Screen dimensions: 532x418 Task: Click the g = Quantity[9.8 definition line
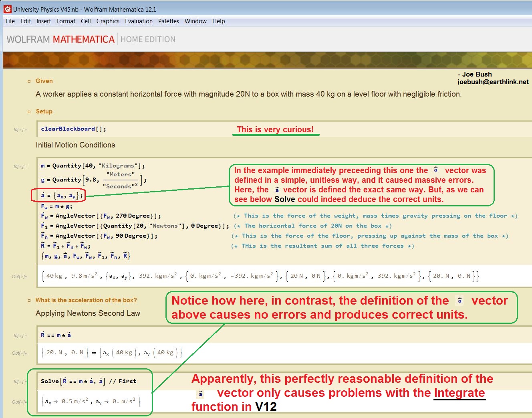[93, 180]
